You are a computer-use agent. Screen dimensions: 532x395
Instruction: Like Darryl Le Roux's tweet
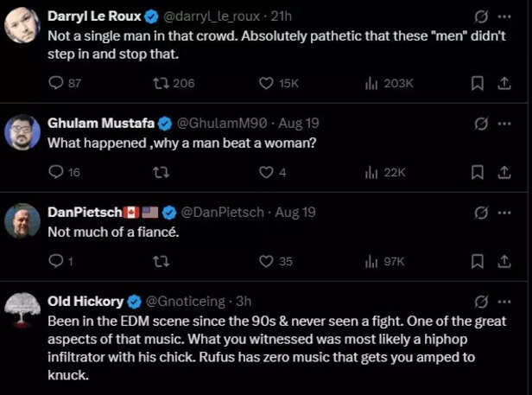point(267,83)
